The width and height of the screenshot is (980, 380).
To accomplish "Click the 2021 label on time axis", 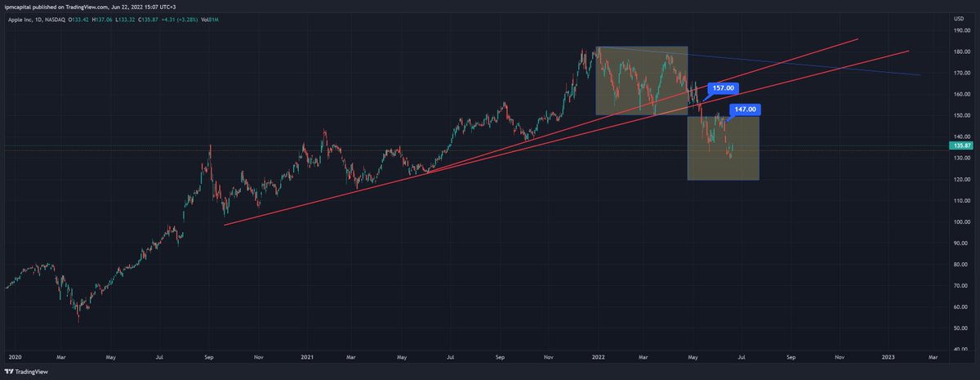I will click(x=307, y=357).
